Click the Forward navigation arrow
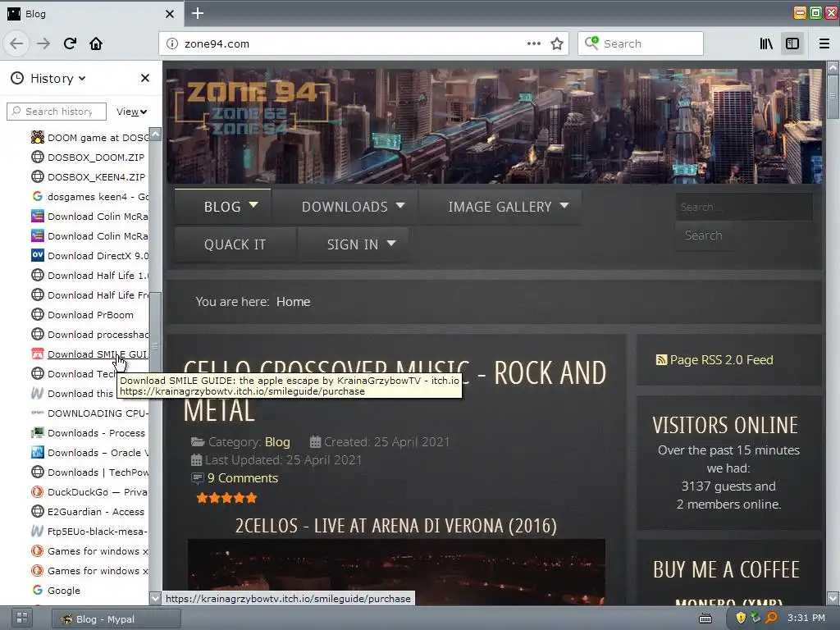 point(43,43)
